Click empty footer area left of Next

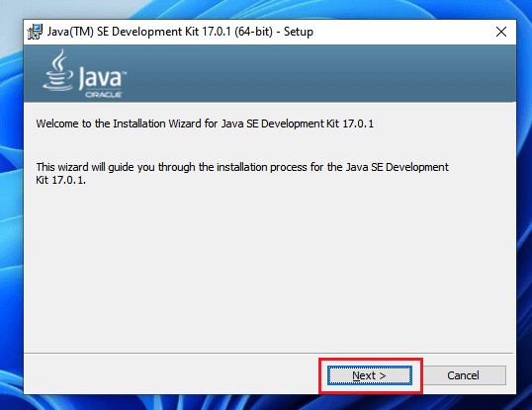coord(170,374)
